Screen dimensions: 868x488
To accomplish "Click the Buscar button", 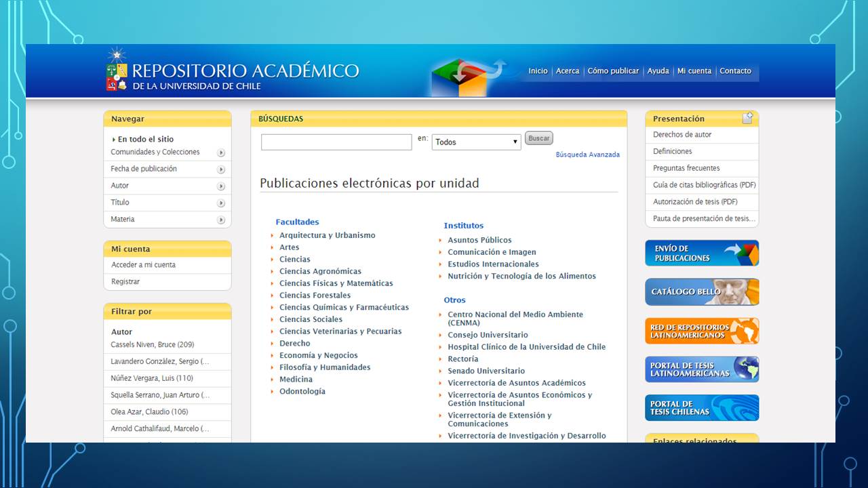I will 539,138.
